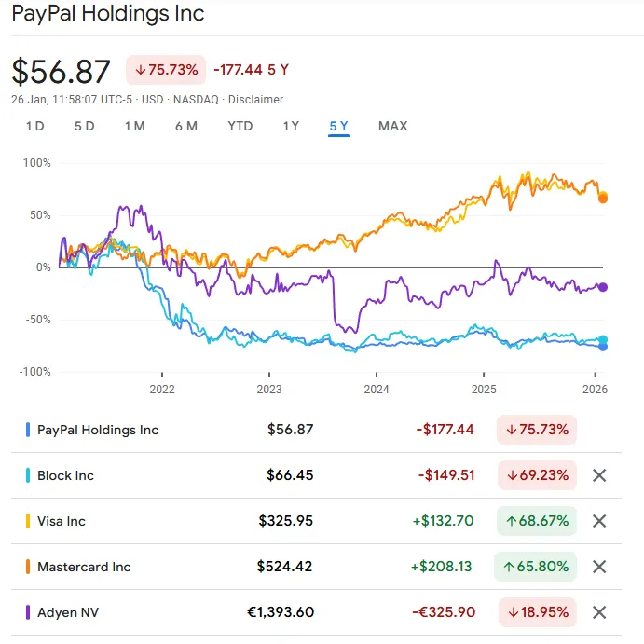Remove Mastercard Inc from the comparison
Image resolution: width=644 pixels, height=644 pixels.
tap(599, 567)
